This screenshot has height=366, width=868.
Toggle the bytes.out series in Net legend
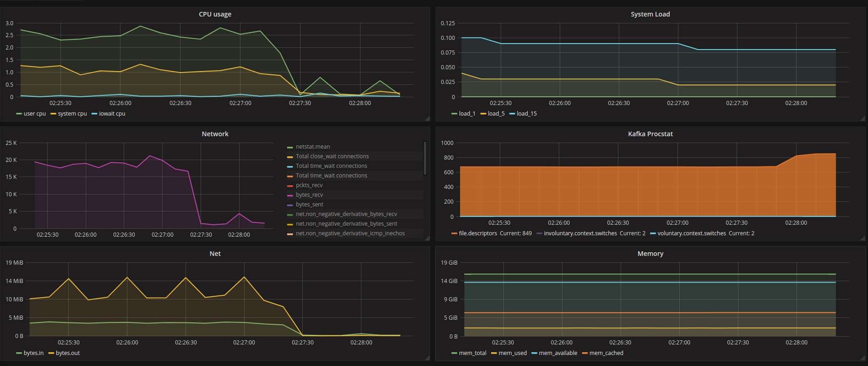click(68, 353)
